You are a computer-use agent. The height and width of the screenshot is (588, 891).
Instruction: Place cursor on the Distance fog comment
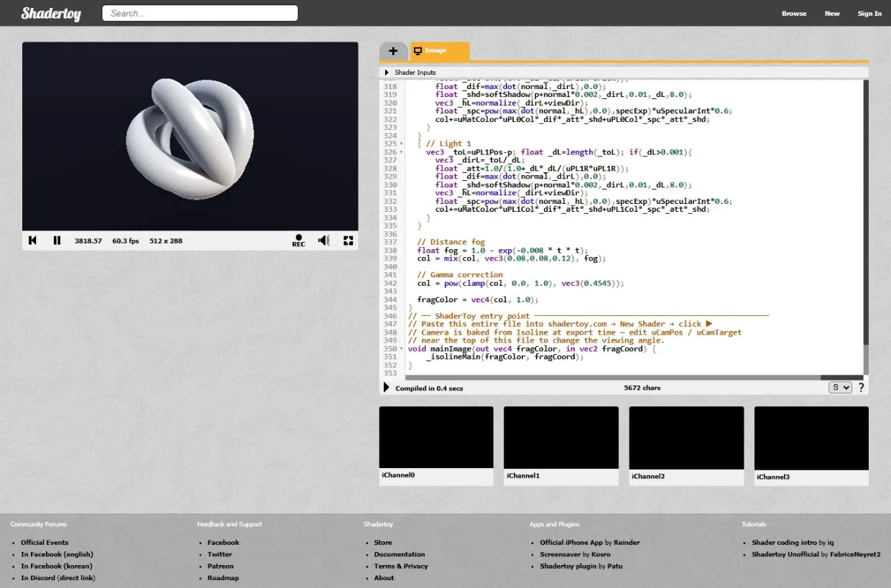(x=451, y=242)
